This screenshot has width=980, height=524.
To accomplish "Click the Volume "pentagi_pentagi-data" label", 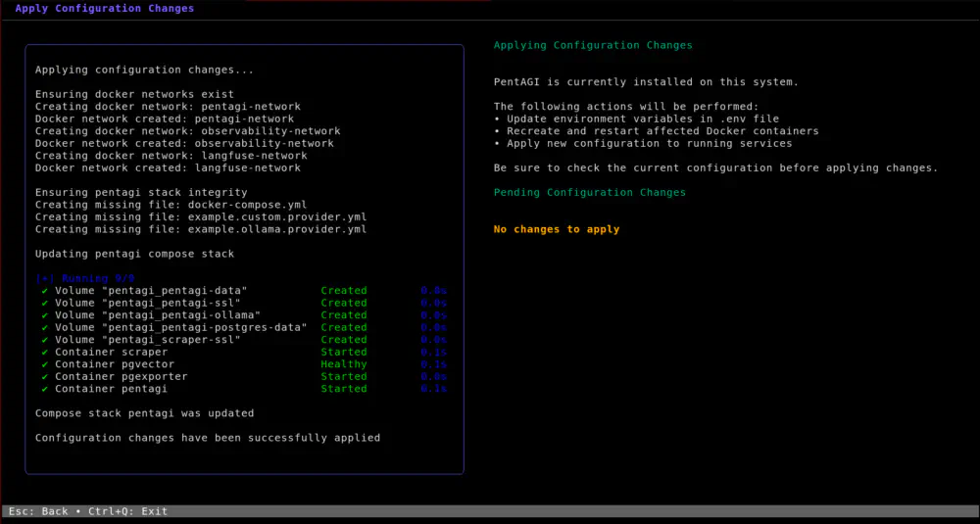I will (151, 291).
